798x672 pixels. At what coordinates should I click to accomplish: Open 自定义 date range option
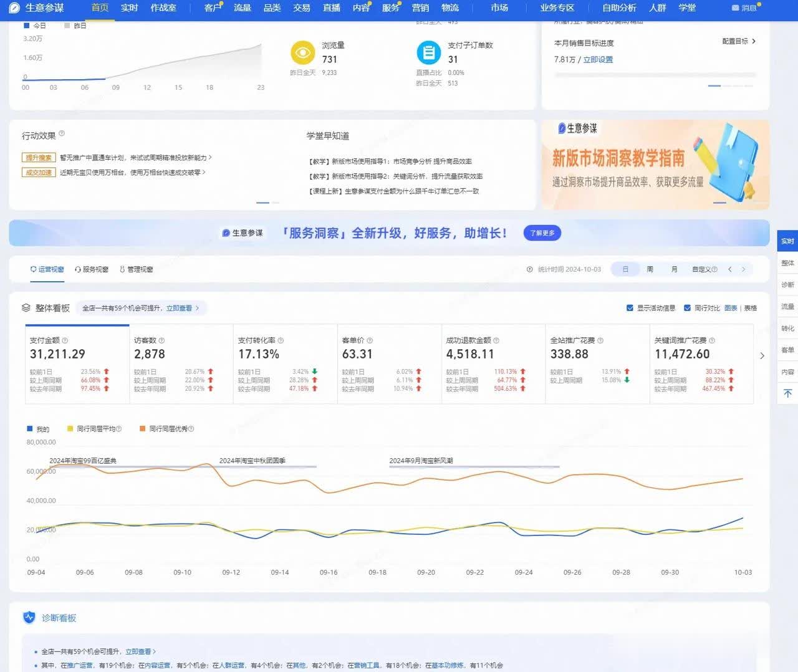[701, 269]
